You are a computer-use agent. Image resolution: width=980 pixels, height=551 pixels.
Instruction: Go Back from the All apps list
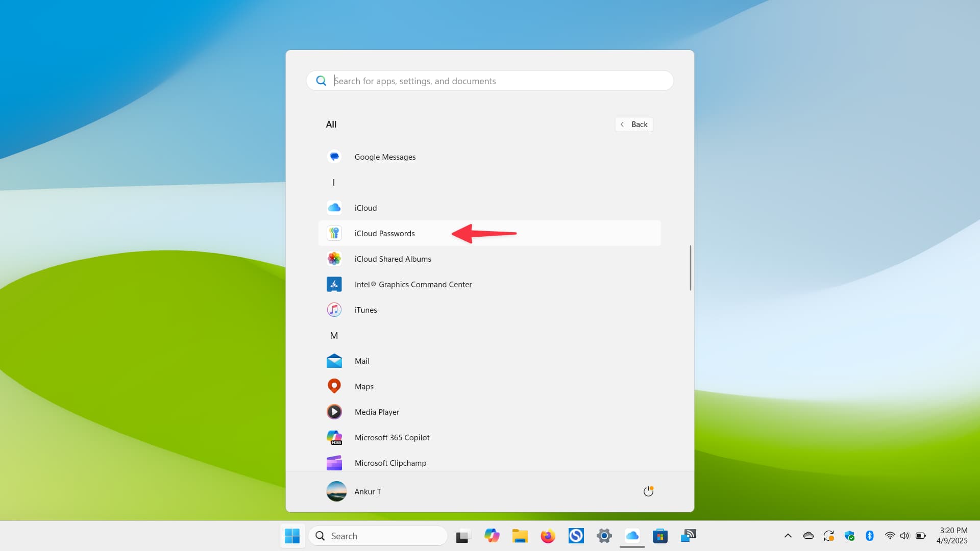pyautogui.click(x=634, y=124)
